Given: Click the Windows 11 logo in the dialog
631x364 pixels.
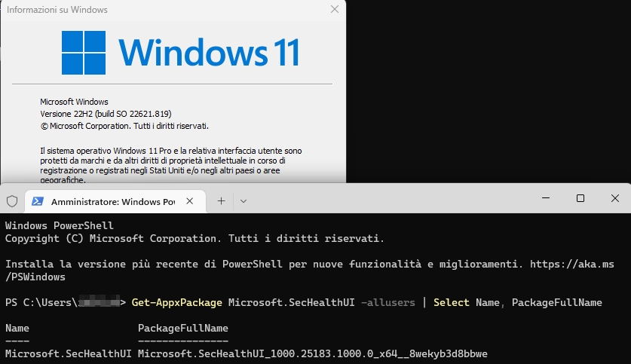Looking at the screenshot, I should 180,53.
